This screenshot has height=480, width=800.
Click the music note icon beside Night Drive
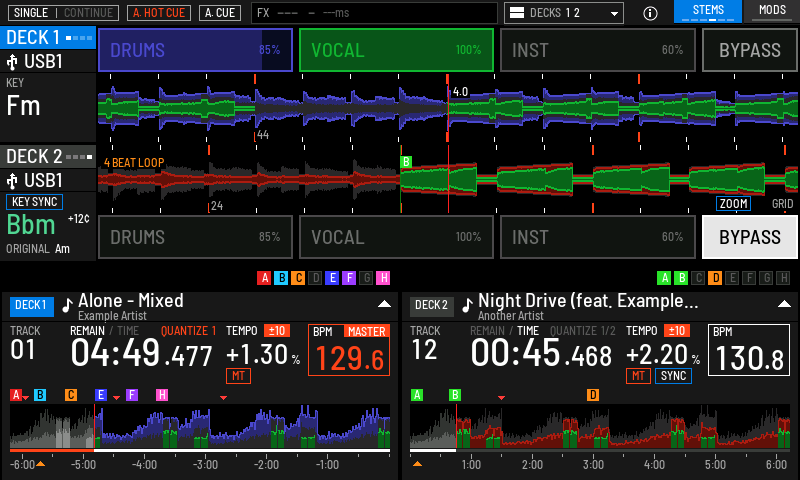pos(467,305)
